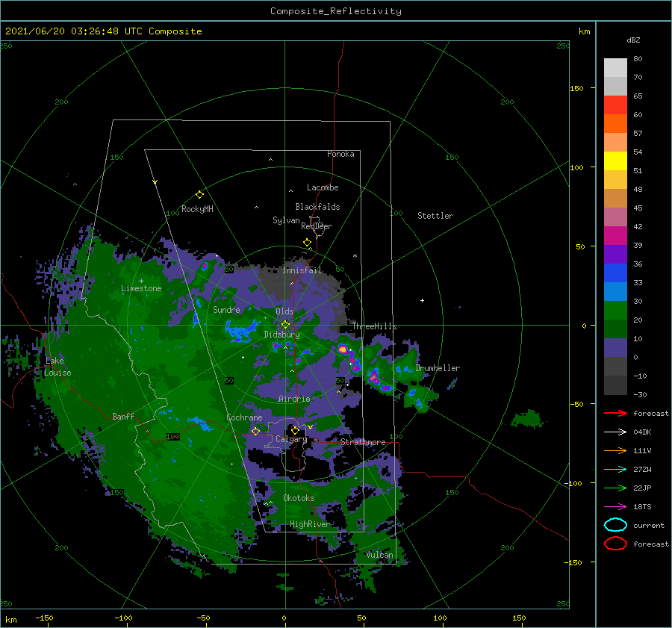The image size is (672, 628).
Task: Click the Okotoks city label
Action: point(299,498)
